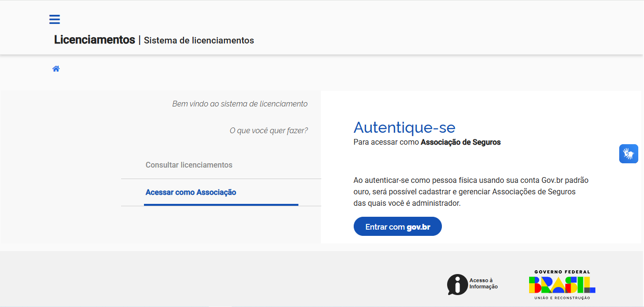Click the blue underline beneath active tab
This screenshot has height=307, width=644.
coord(221,204)
